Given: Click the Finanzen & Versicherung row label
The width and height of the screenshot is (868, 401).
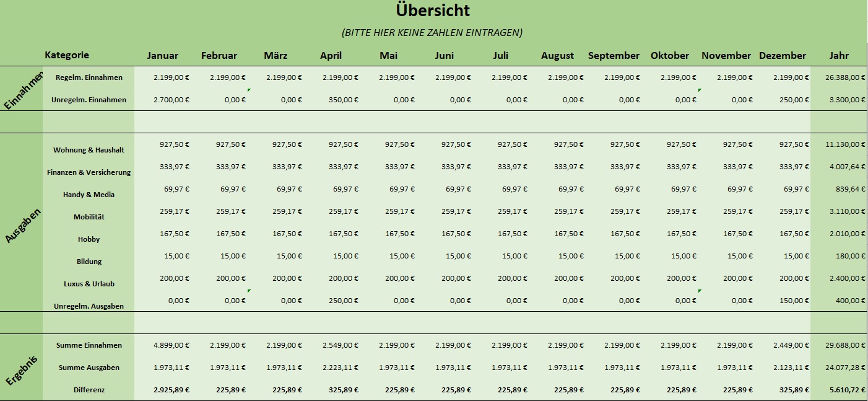Looking at the screenshot, I should pos(89,172).
